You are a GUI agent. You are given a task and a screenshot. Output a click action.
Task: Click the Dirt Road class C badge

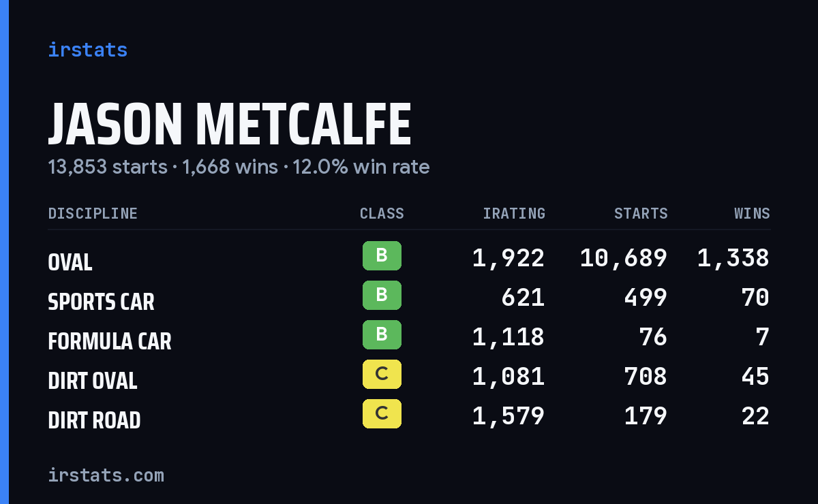382,413
